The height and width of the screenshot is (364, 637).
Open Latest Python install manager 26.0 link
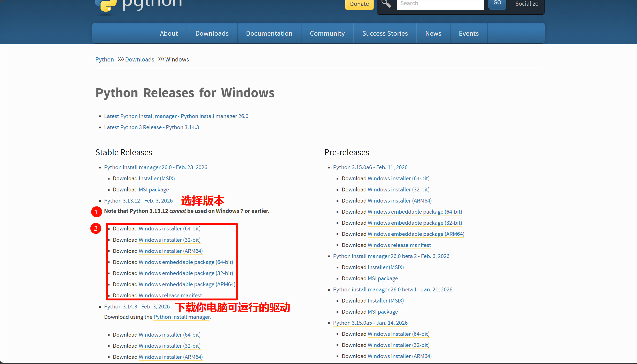pos(176,116)
